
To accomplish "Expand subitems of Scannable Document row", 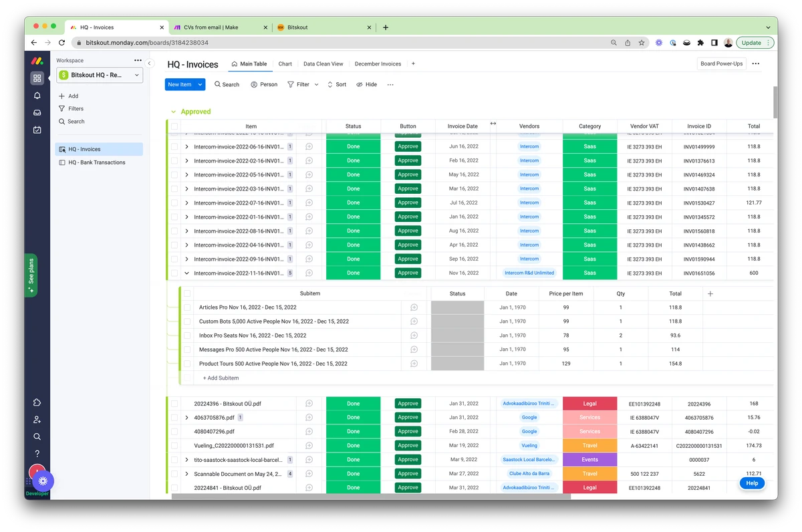I will [186, 474].
